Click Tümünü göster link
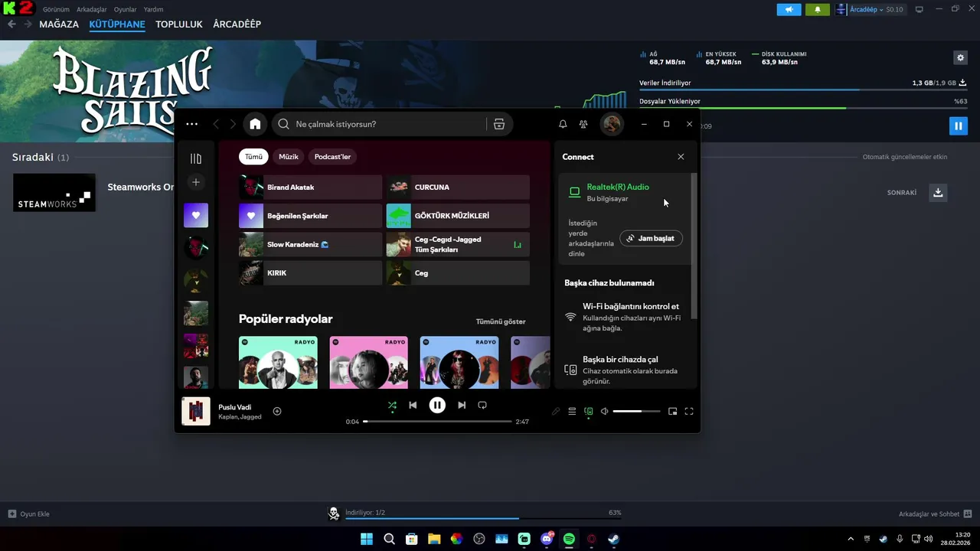The image size is (980, 551). click(x=501, y=321)
